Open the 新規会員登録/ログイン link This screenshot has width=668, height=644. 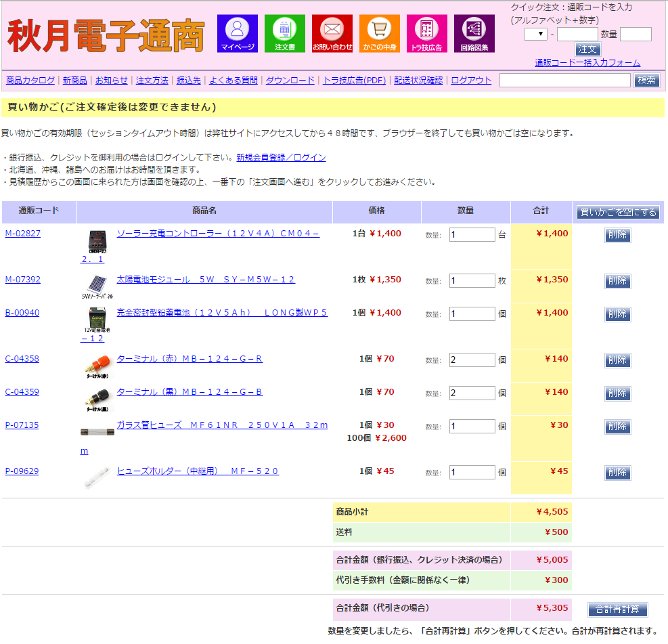coord(281,158)
